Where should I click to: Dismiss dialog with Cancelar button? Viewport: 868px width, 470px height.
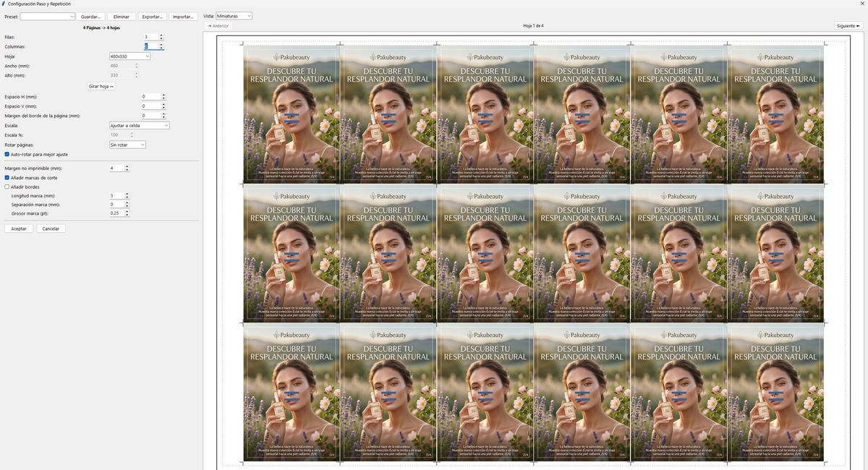tap(51, 228)
